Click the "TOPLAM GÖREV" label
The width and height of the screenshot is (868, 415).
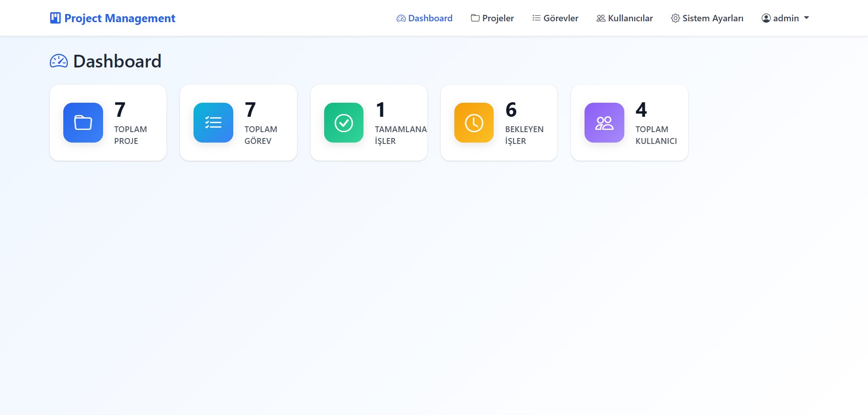261,135
